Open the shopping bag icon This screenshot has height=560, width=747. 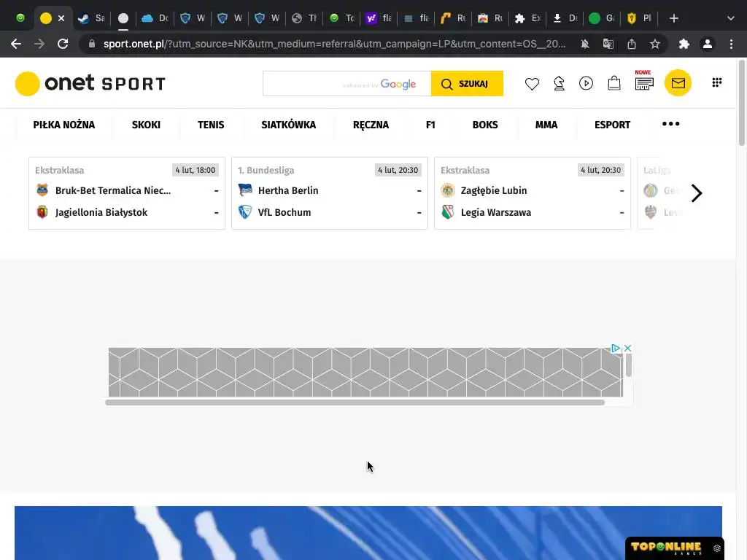click(x=614, y=83)
